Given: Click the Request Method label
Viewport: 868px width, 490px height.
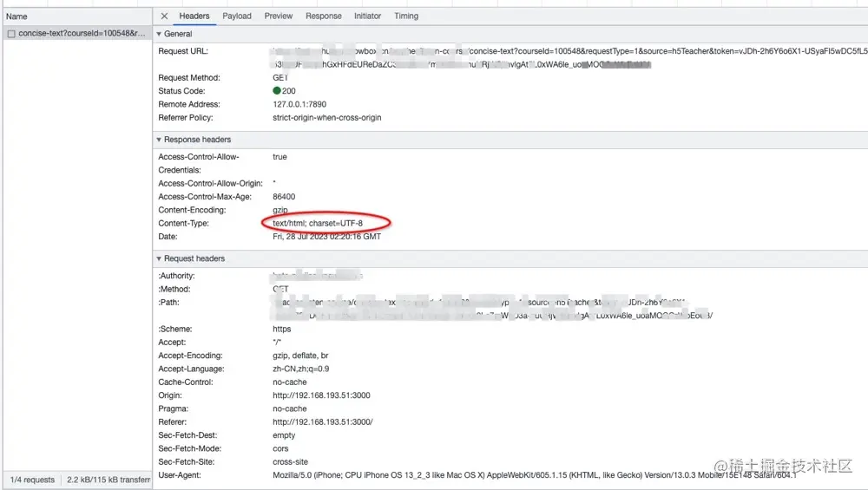Looking at the screenshot, I should pos(189,77).
